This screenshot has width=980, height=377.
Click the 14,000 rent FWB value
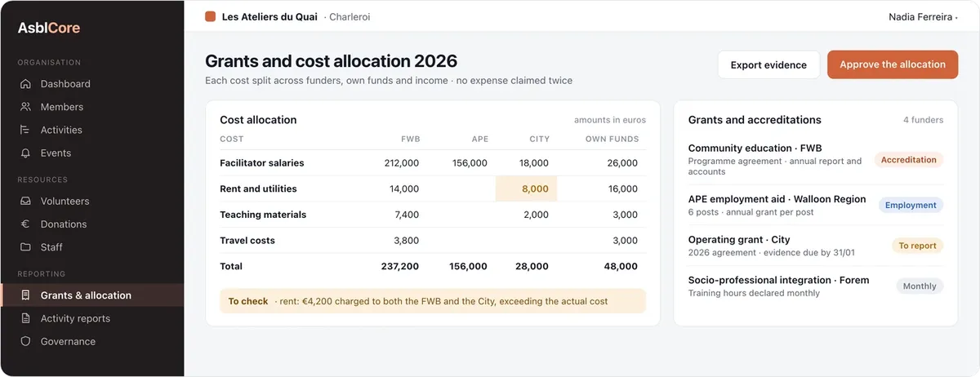(x=404, y=188)
